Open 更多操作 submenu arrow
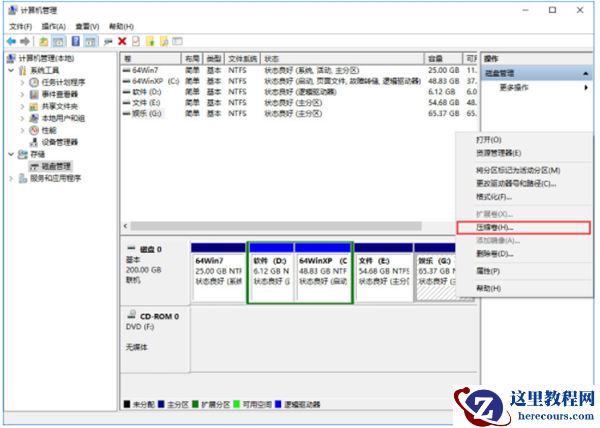The width and height of the screenshot is (600, 428). tap(586, 88)
